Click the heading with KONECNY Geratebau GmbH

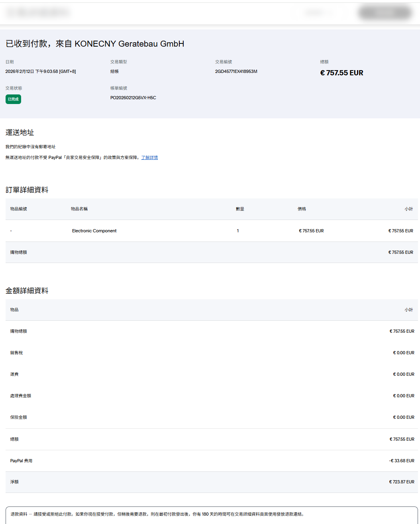[95, 44]
